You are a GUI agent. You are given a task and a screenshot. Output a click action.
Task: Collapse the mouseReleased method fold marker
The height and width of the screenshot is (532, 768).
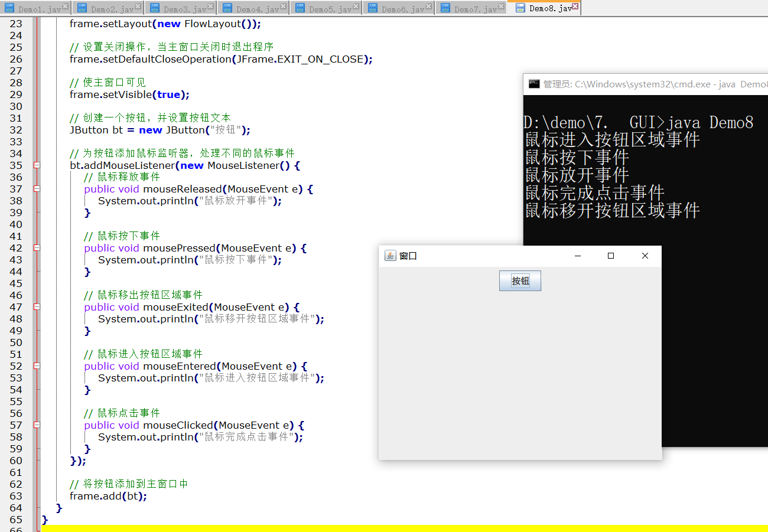37,189
